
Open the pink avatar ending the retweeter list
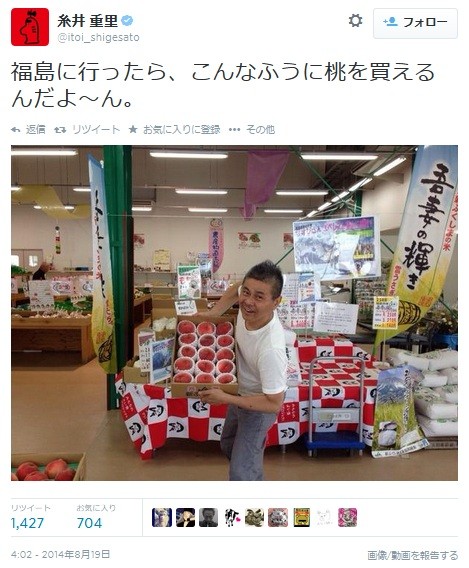click(347, 517)
